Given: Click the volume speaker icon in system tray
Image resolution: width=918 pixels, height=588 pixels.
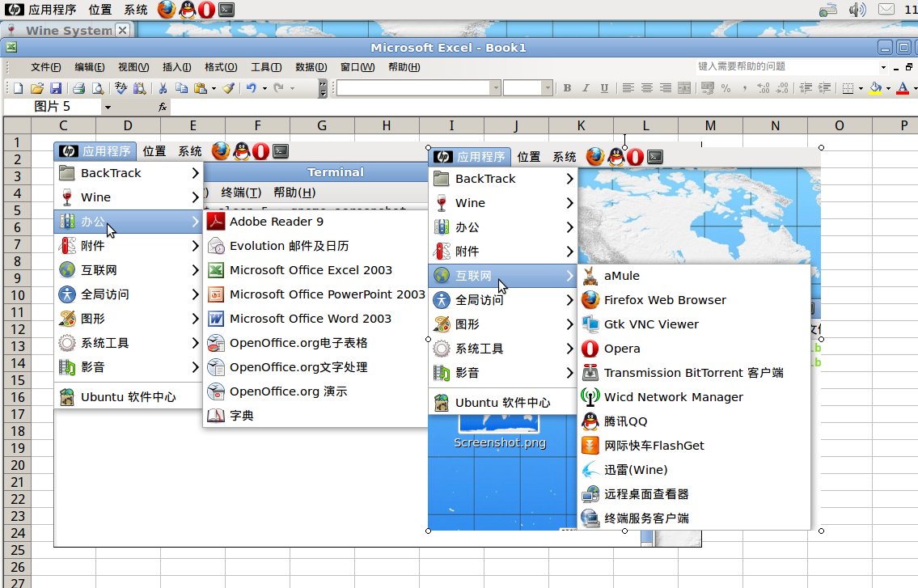Looking at the screenshot, I should (x=857, y=10).
